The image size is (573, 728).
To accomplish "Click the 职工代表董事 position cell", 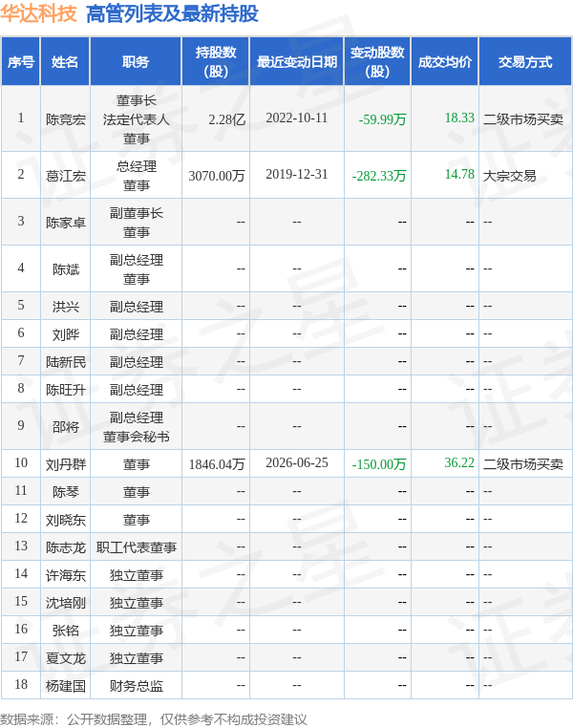I will click(136, 547).
